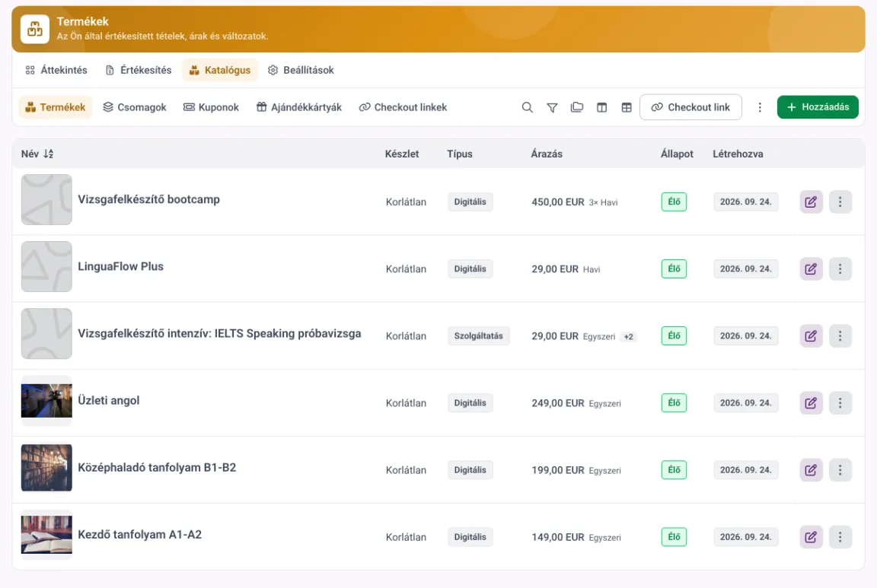Open the Csomagok sub-tab
877x588 pixels.
[x=135, y=107]
